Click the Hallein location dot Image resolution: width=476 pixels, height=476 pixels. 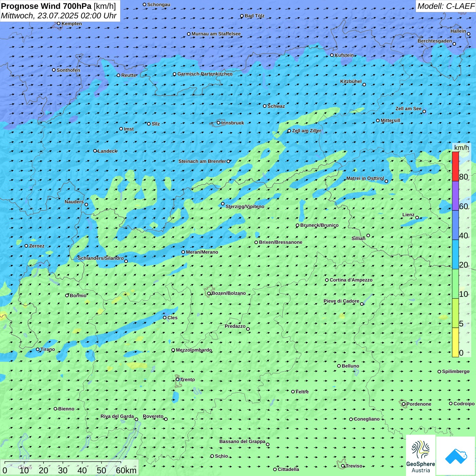click(x=469, y=34)
